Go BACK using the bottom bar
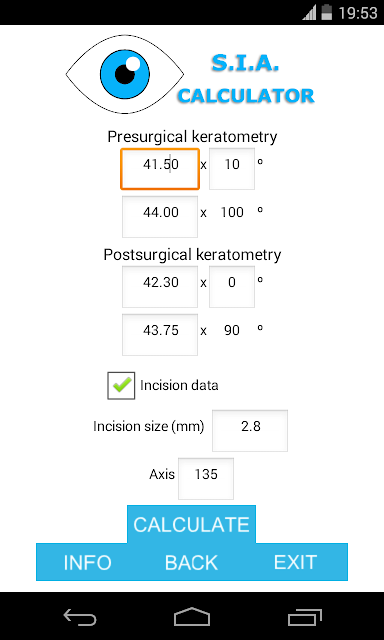 click(x=191, y=562)
